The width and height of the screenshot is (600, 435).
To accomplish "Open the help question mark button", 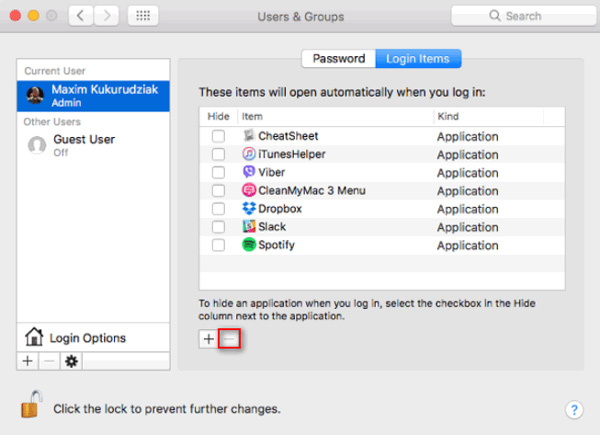I will tap(574, 410).
